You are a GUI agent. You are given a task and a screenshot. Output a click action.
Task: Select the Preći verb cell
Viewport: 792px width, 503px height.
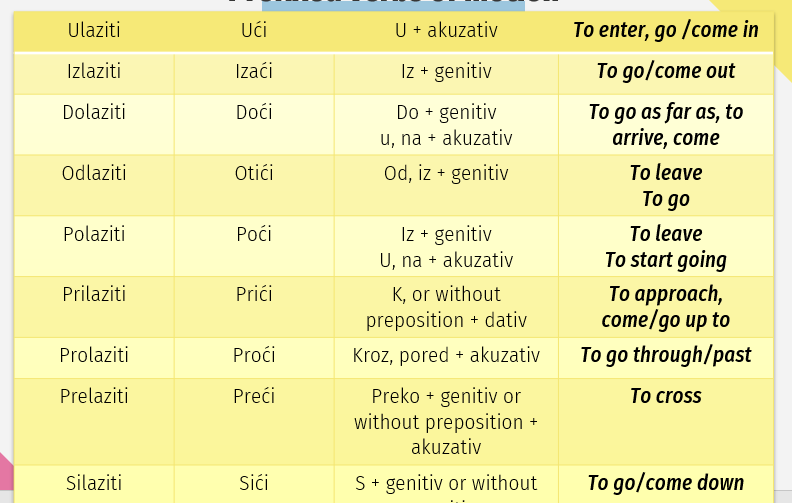pos(254,422)
